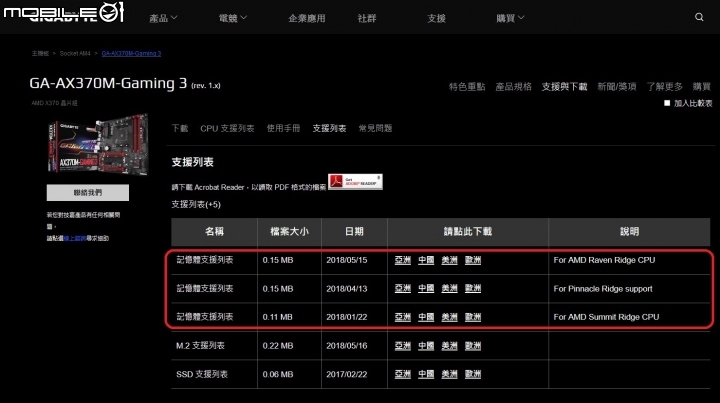Image resolution: width=720 pixels, height=403 pixels.
Task: Download M.2 支援列表 from 亞洲
Action: coord(403,346)
